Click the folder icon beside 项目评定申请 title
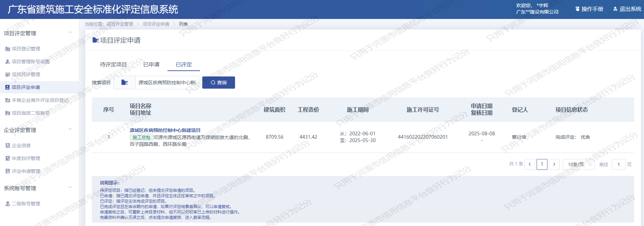This screenshot has width=644, height=226. pos(96,40)
